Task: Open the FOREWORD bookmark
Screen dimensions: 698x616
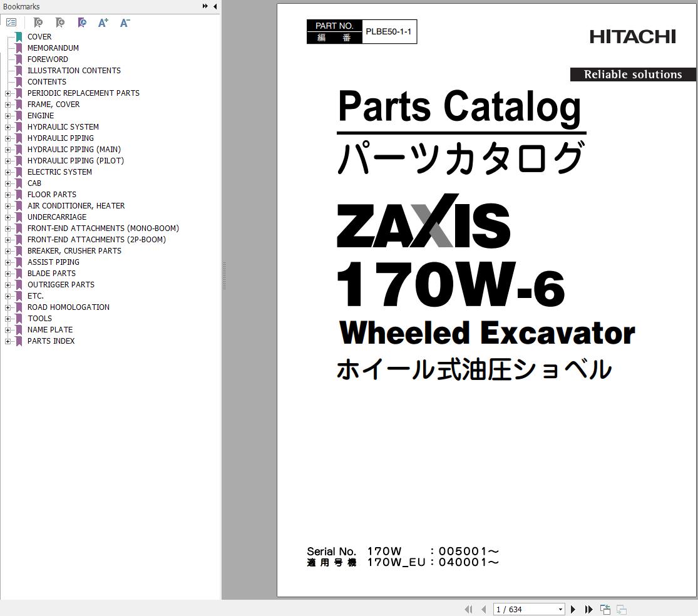Action: (x=48, y=59)
